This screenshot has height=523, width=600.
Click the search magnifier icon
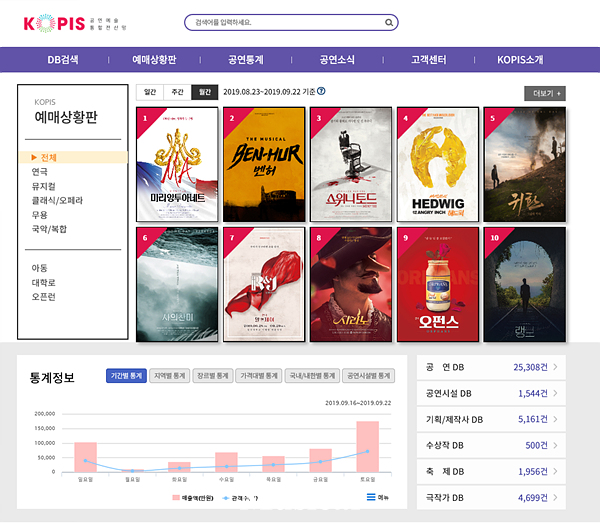pos(389,23)
